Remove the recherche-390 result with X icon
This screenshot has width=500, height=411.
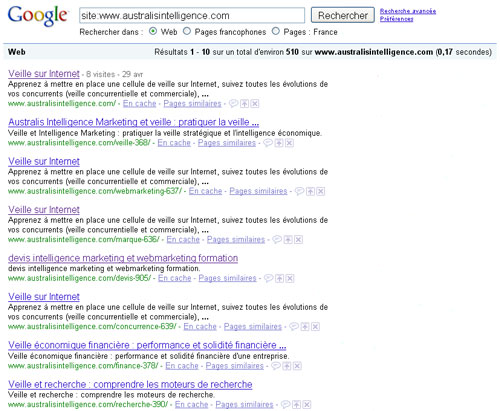pyautogui.click(x=307, y=405)
